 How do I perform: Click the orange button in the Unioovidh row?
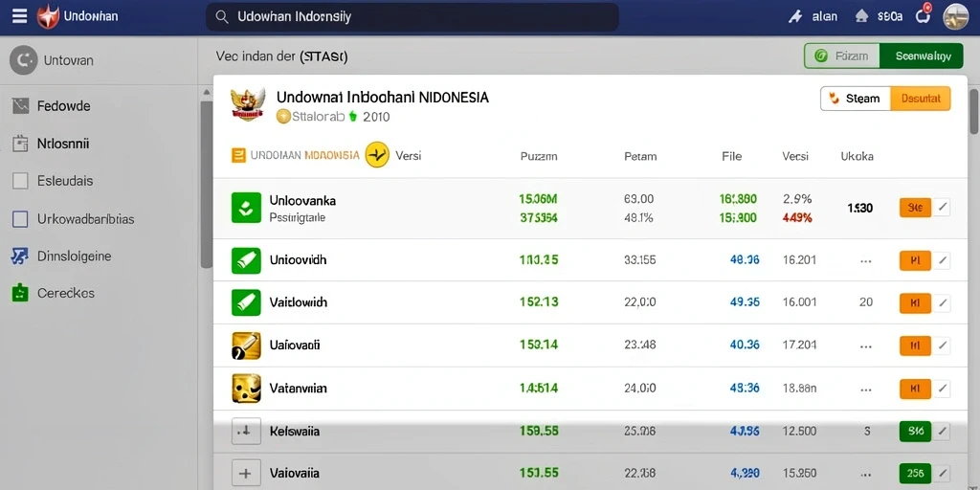(915, 260)
